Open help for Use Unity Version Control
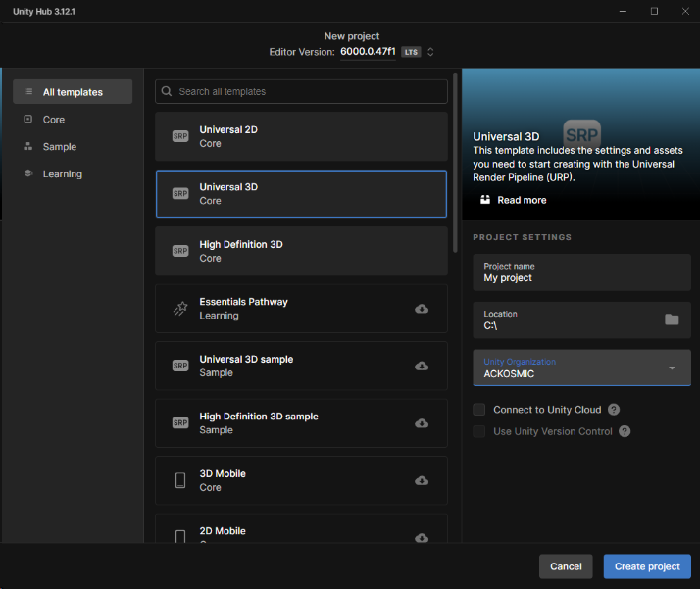Screen dimensions: 700x589 tap(625, 431)
